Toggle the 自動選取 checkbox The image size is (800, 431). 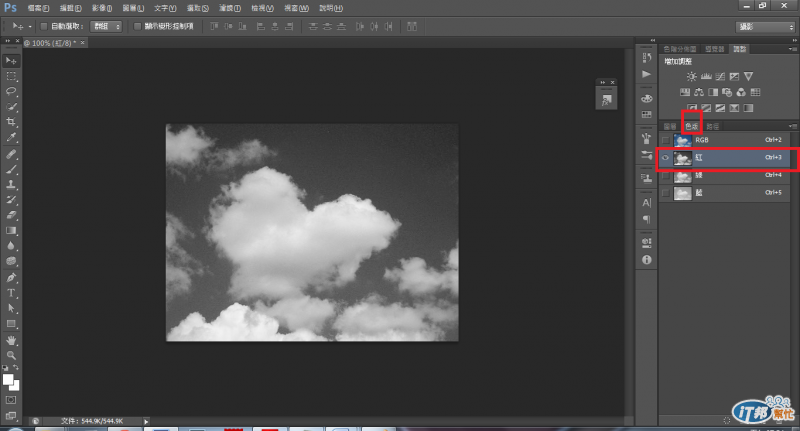point(44,27)
